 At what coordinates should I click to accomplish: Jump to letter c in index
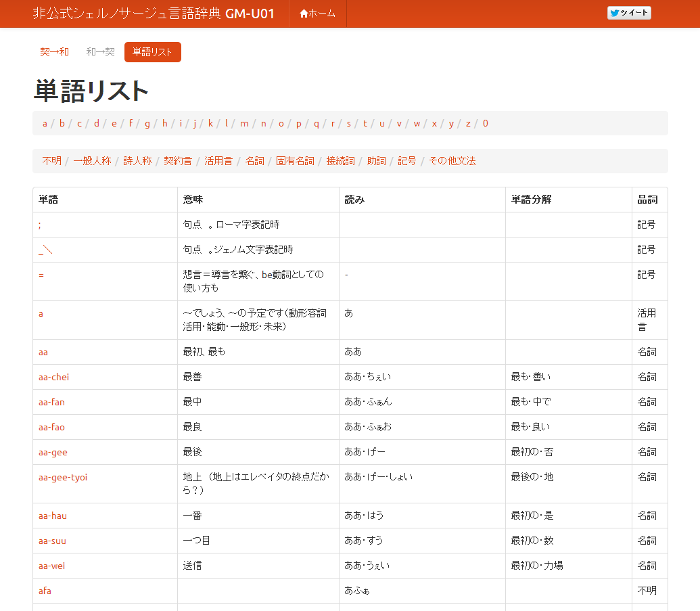point(79,124)
